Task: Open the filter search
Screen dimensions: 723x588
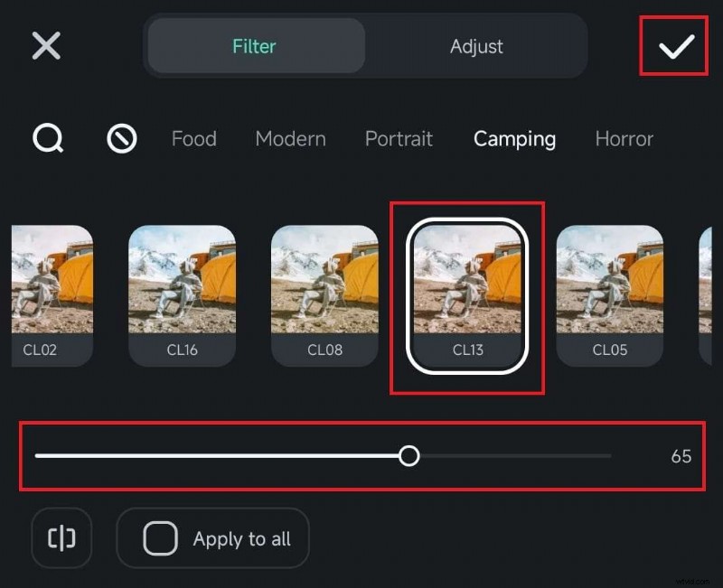Action: [x=49, y=138]
